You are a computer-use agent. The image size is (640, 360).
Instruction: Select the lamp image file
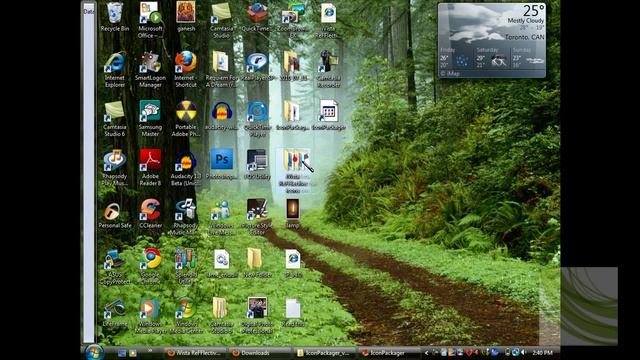coord(293,213)
